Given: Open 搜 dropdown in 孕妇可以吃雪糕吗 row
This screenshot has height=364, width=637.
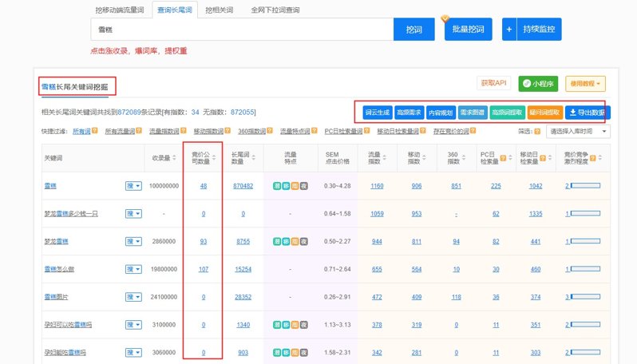Looking at the screenshot, I should (133, 325).
